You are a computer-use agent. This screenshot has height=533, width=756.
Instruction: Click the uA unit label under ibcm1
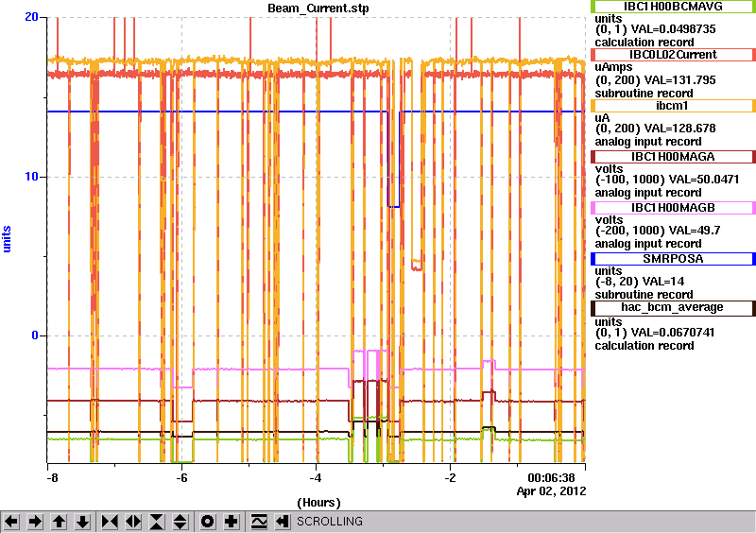(x=602, y=118)
